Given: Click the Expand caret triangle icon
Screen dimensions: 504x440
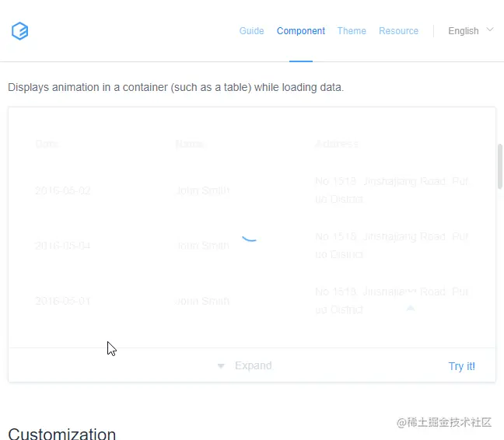Looking at the screenshot, I should click(221, 366).
